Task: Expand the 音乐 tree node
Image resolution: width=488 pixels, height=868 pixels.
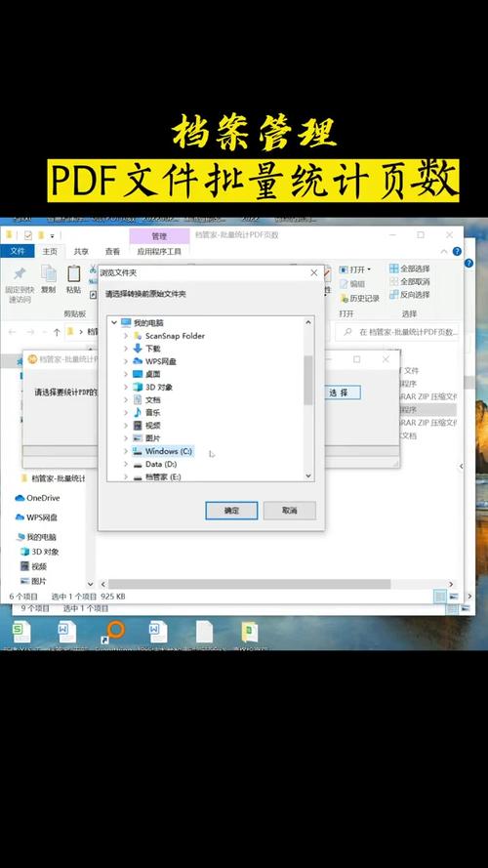Action: (126, 412)
